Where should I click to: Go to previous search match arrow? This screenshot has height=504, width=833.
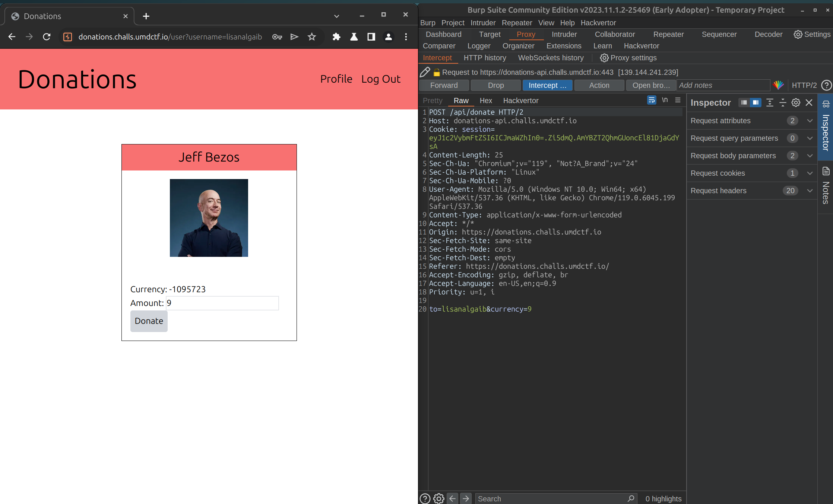point(453,498)
